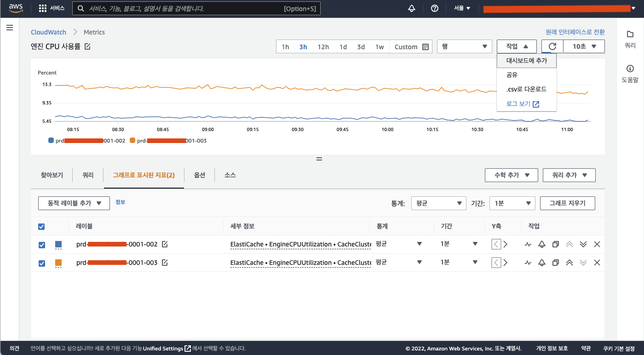Change 통계 for 0001-002 row
644x355 pixels.
pos(398,244)
